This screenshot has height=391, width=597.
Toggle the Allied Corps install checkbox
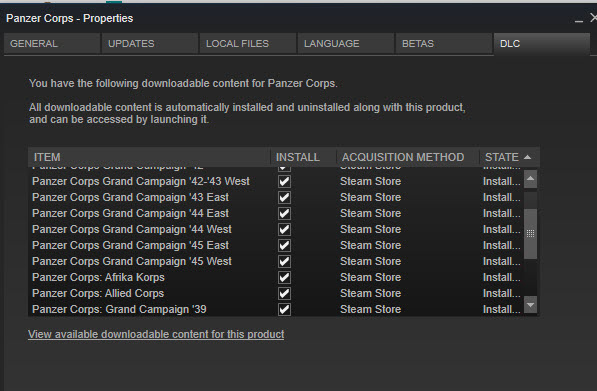tap(284, 294)
